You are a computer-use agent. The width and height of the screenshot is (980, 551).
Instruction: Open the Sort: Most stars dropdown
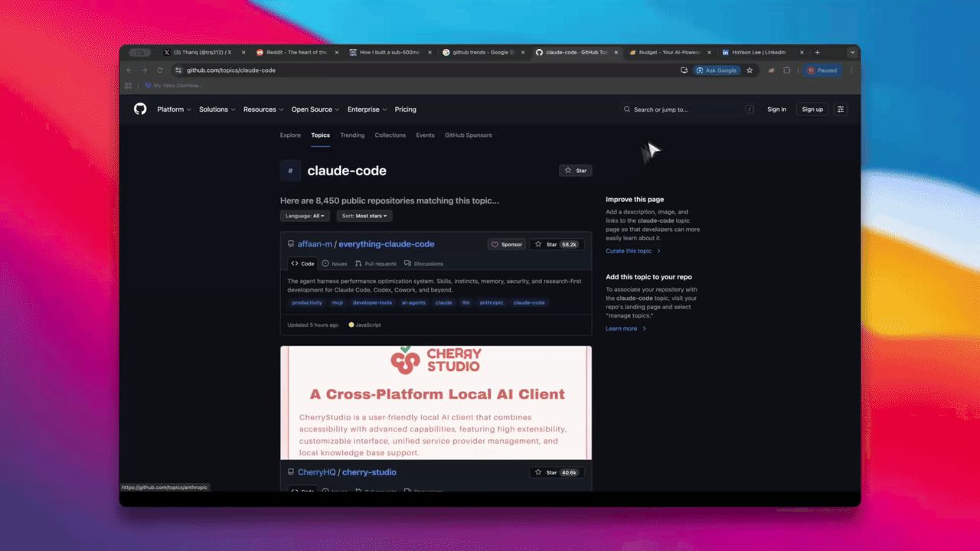coord(364,216)
